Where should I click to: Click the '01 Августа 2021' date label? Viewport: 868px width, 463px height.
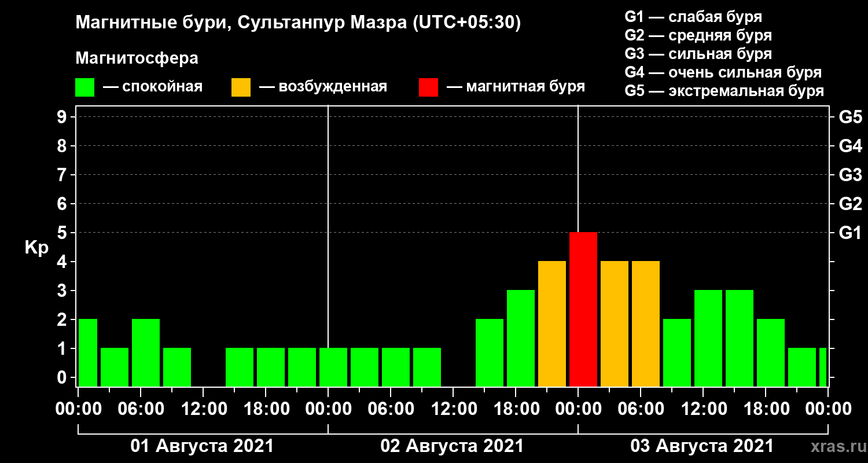click(203, 446)
